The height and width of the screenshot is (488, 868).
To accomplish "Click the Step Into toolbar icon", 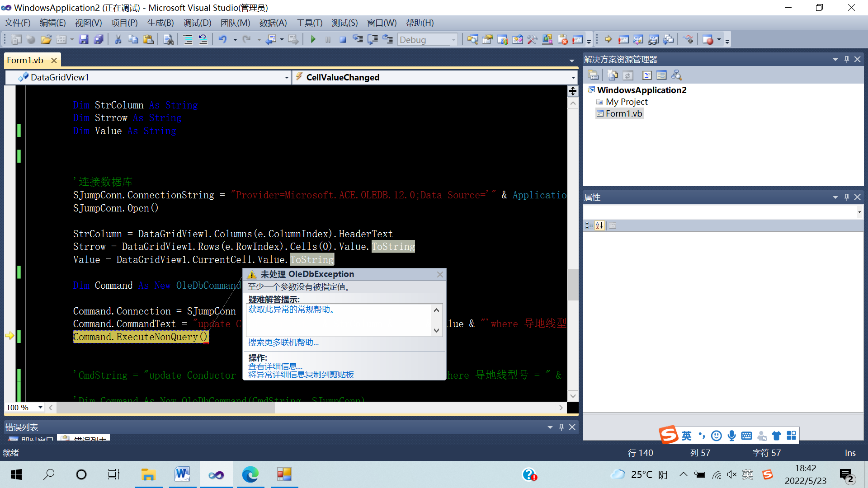I will click(x=358, y=40).
